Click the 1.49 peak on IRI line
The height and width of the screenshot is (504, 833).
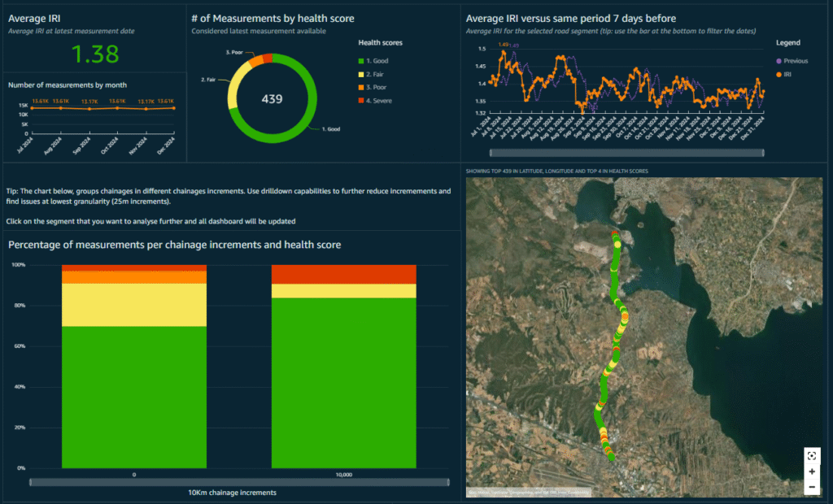(503, 52)
